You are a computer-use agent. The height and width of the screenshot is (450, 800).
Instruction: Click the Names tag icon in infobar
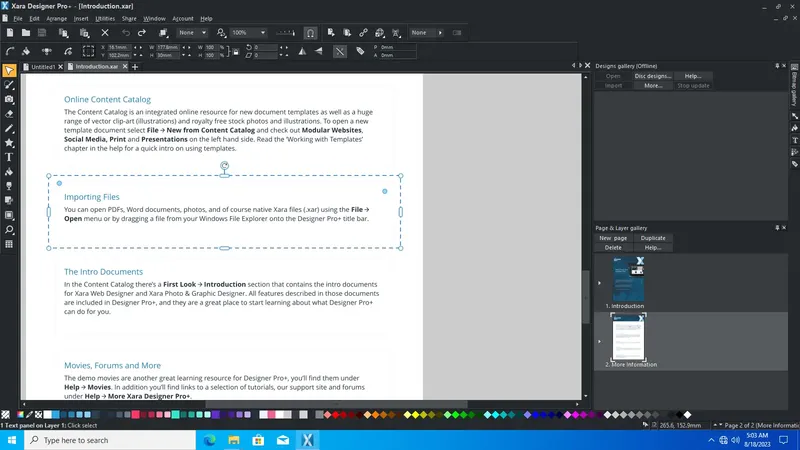tap(360, 51)
